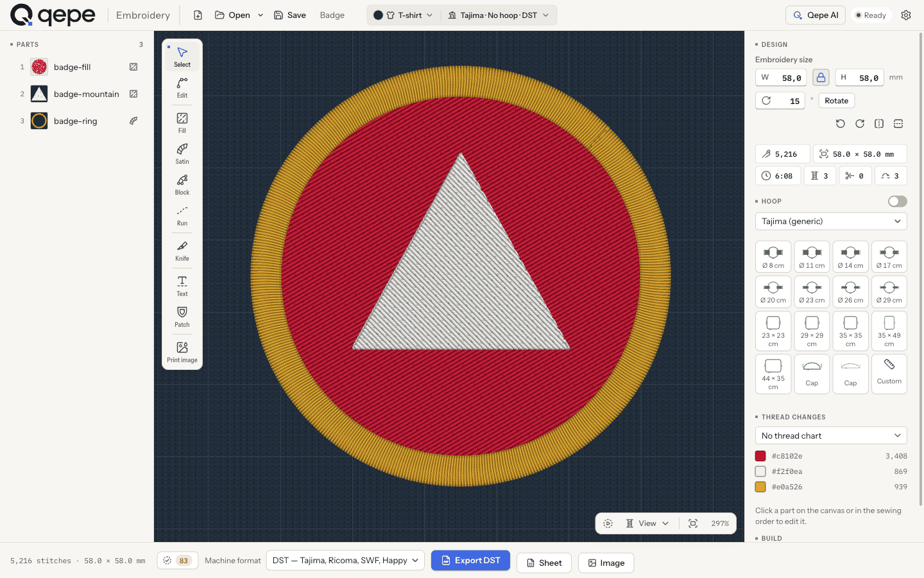Click the red #c8102e thread swatch
This screenshot has height=578, width=924.
click(760, 456)
